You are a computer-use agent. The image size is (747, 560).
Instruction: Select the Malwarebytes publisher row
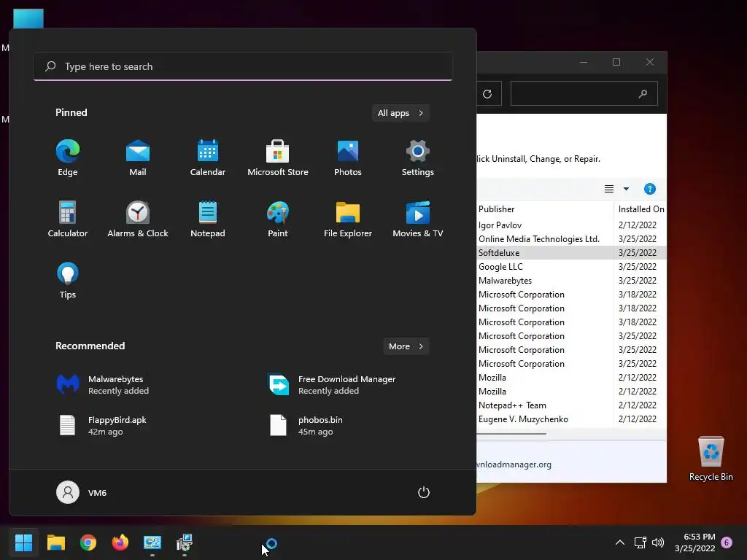point(571,281)
